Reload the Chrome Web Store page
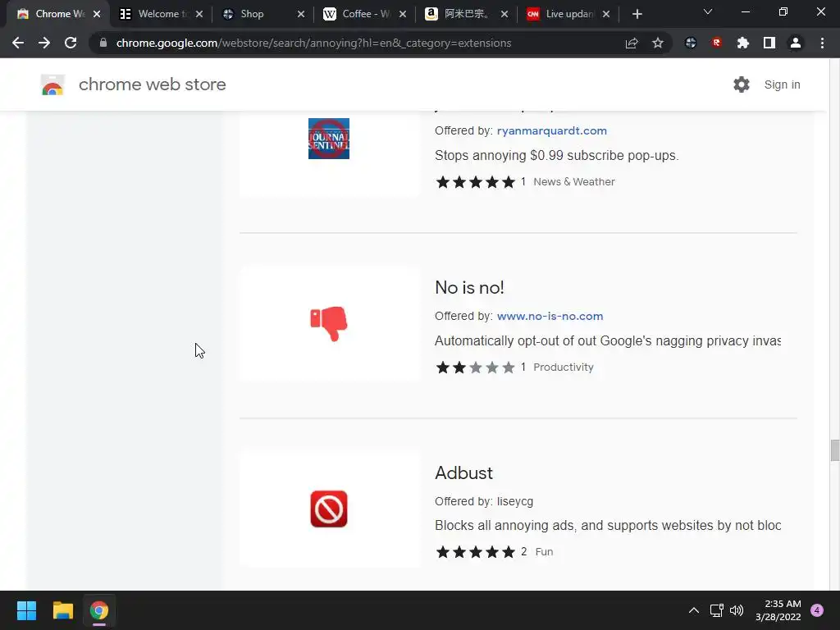Screen dimensions: 840x630 point(71,43)
